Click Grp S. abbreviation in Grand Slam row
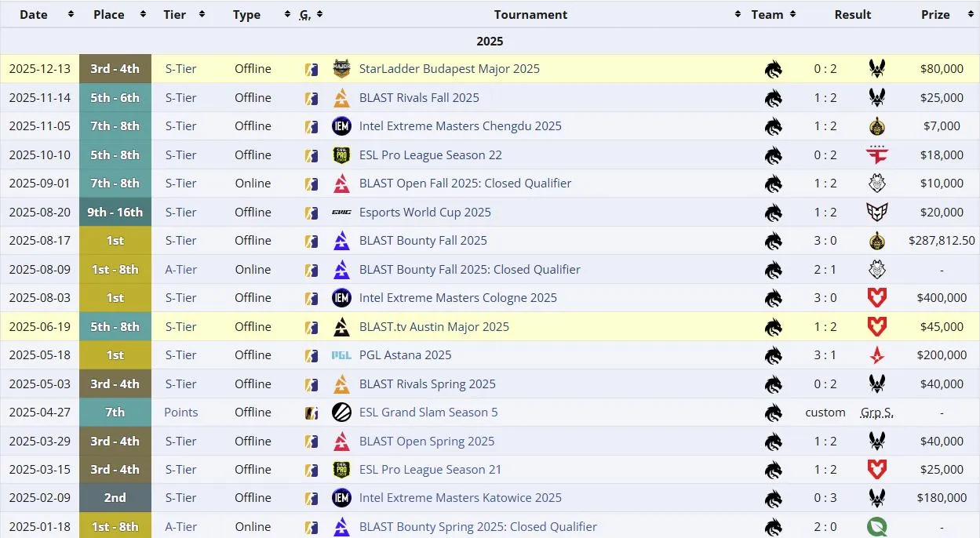This screenshot has width=980, height=538. click(876, 413)
